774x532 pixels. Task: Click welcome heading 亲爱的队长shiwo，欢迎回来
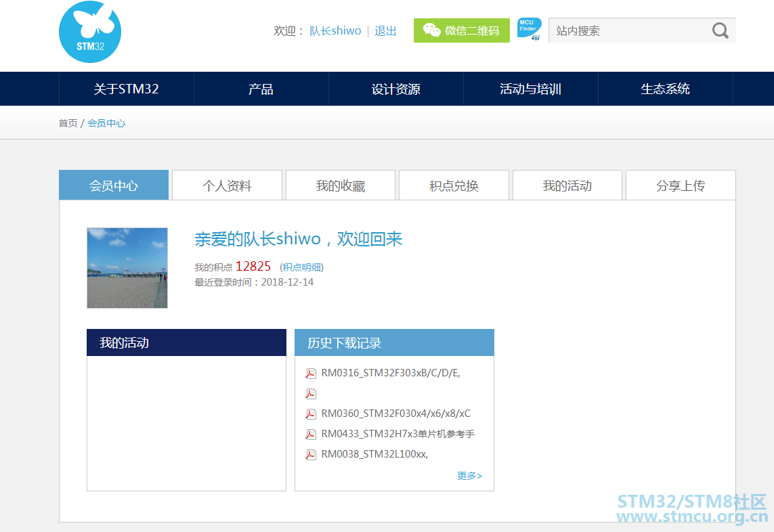pyautogui.click(x=298, y=239)
